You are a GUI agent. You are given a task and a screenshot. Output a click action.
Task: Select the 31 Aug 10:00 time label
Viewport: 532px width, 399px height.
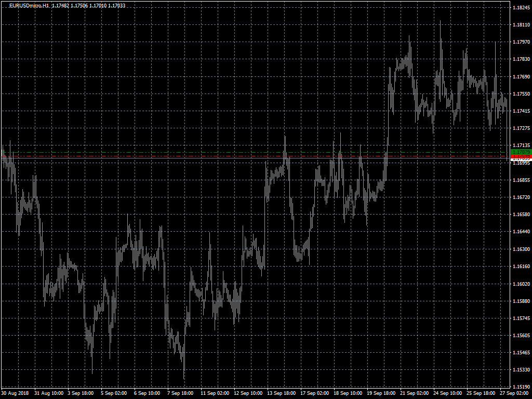[48, 393]
